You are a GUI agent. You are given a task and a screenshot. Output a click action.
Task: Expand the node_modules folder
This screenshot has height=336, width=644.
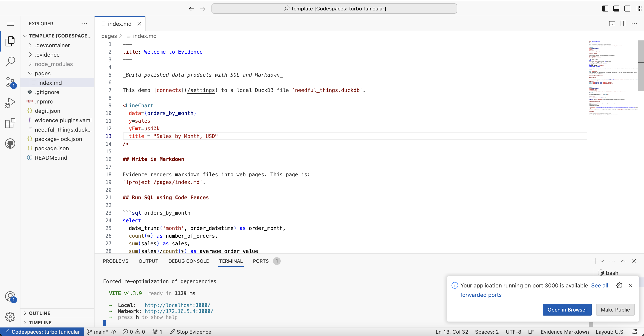(57, 64)
